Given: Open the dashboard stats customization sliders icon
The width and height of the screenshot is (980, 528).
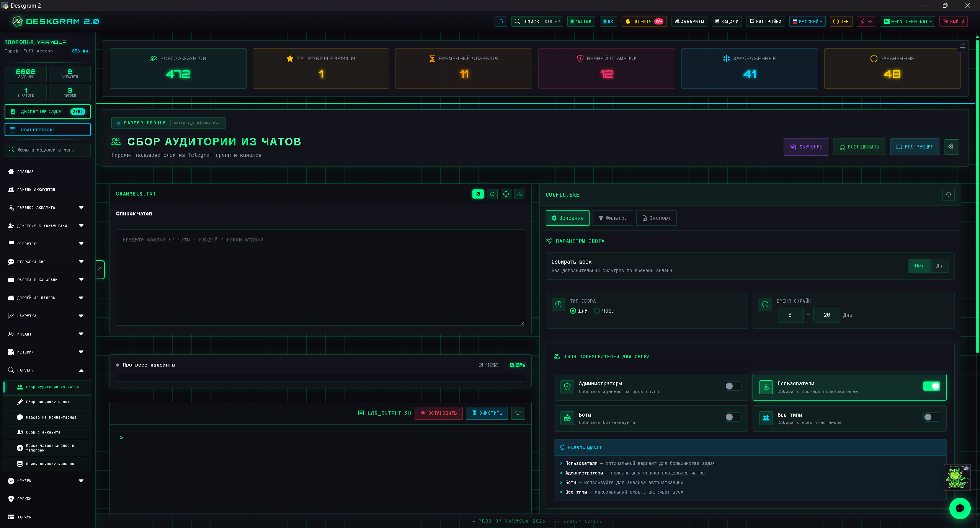Looking at the screenshot, I should 962,46.
